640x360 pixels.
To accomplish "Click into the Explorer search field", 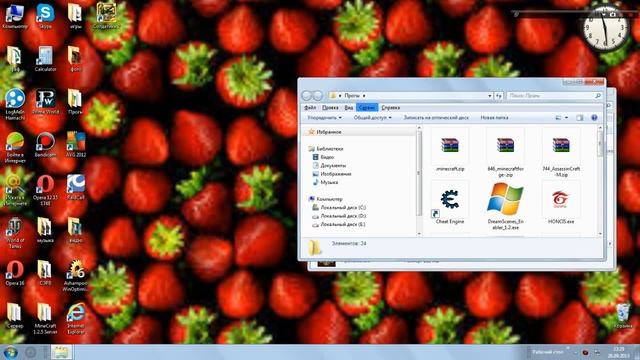I will [x=554, y=96].
